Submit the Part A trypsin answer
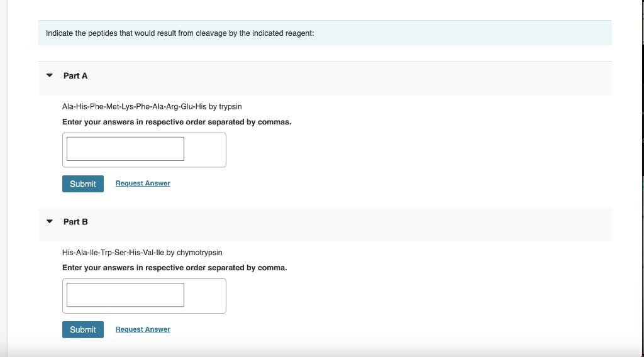 click(83, 184)
